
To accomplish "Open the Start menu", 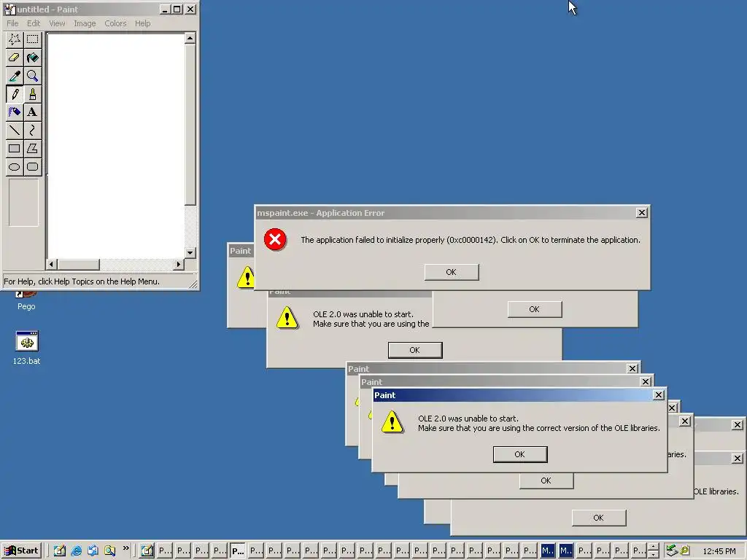I will 22,551.
